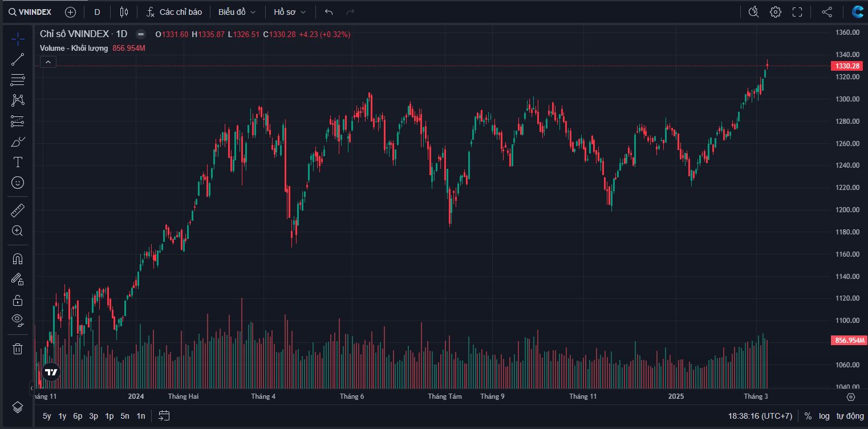Screen dimensions: 868x429
Task: Select the Fibonacci retracement tool
Action: (x=18, y=80)
